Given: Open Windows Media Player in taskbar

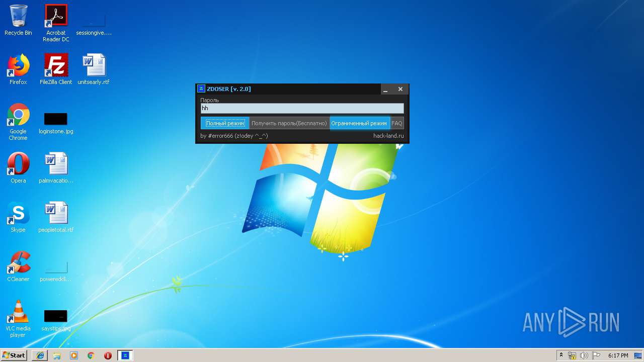Looking at the screenshot, I should [74, 355].
